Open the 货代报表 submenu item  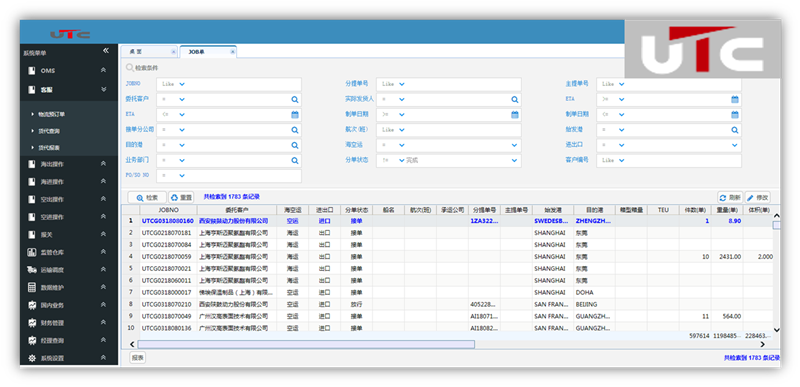point(49,148)
